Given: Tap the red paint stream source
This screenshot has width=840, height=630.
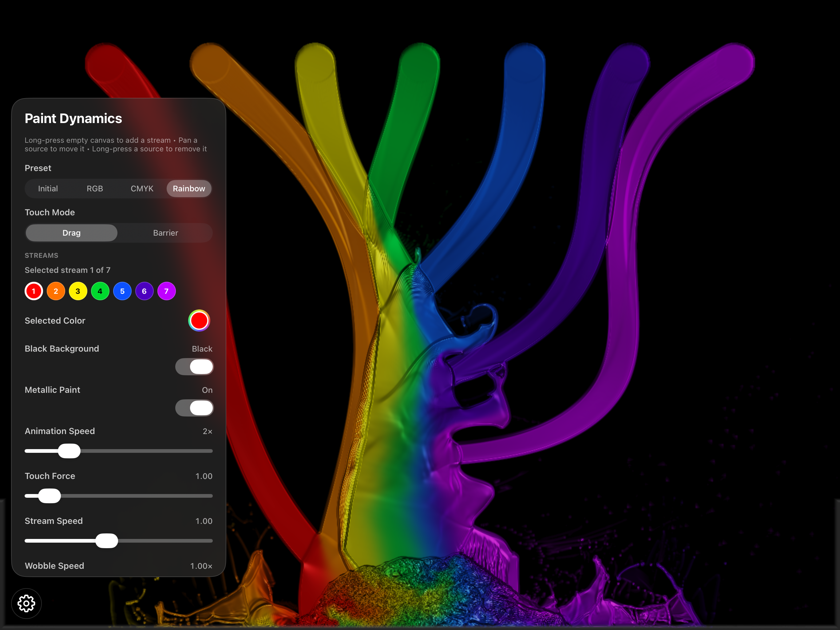Looking at the screenshot, I should pos(105,63).
